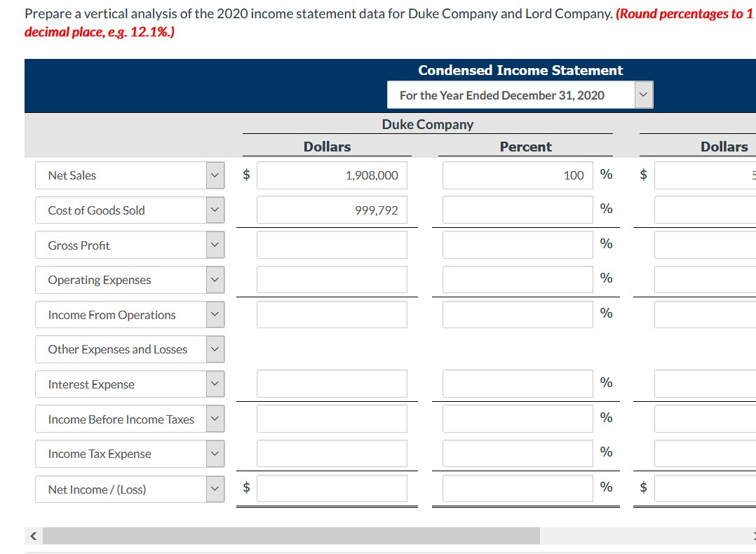Open the Net Sales account dropdown

coord(215,175)
